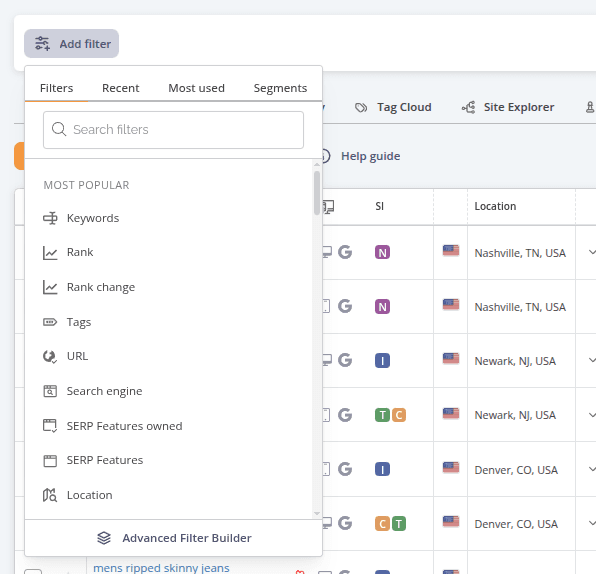
Task: Click the blue I badge in first Newark row
Action: (x=382, y=360)
